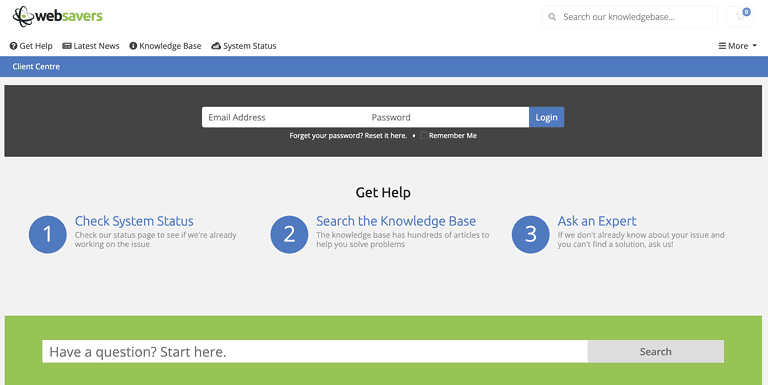The height and width of the screenshot is (385, 768).
Task: Expand the More dropdown arrow
Action: 754,46
